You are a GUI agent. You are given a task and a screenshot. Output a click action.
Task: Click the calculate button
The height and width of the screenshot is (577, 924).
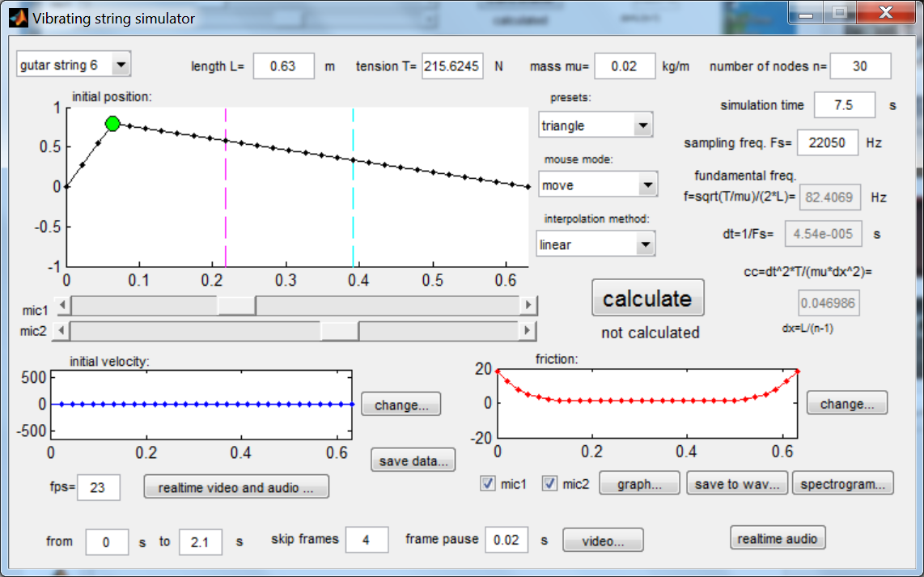[647, 299]
